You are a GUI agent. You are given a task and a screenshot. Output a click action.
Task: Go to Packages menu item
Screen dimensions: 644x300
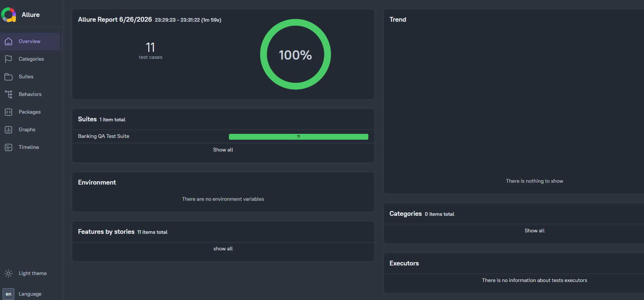[30, 112]
